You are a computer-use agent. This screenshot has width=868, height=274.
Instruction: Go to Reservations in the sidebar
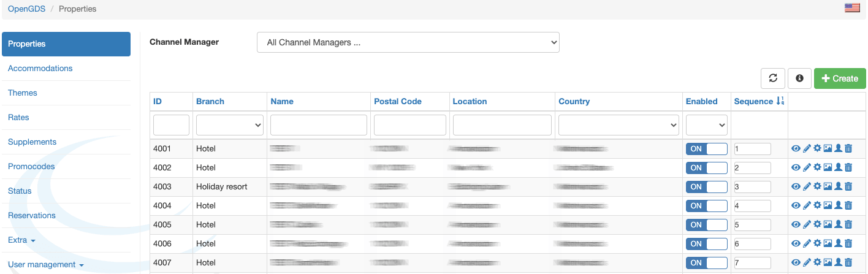point(32,216)
